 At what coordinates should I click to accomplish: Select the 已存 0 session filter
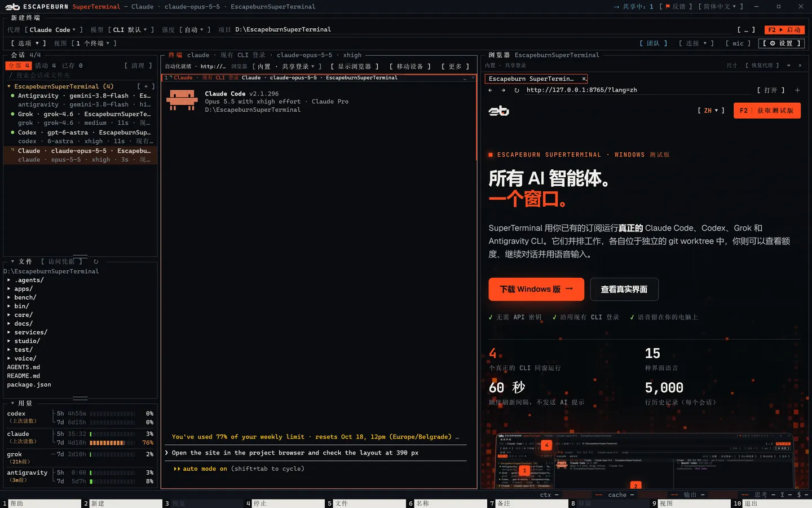pos(72,65)
